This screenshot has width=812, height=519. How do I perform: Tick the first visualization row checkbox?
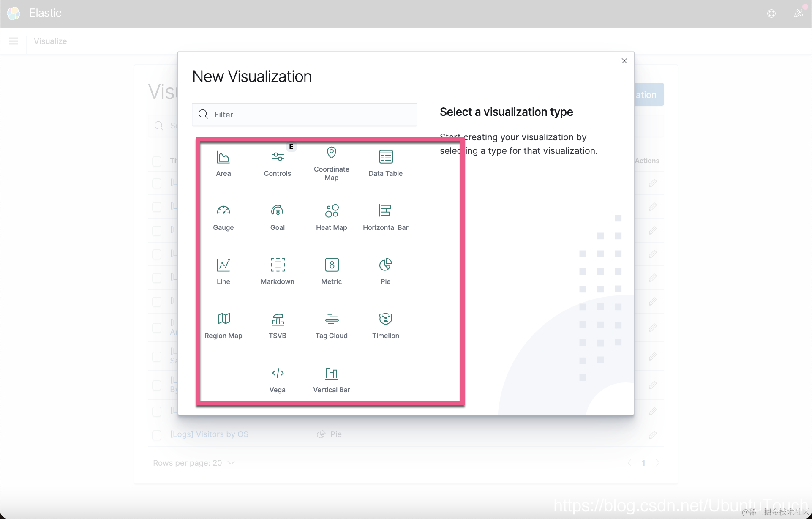pyautogui.click(x=157, y=183)
